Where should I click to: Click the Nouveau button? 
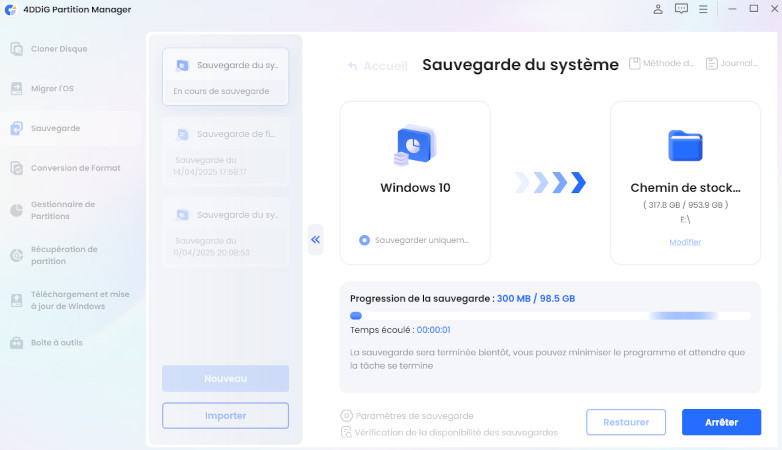click(225, 379)
